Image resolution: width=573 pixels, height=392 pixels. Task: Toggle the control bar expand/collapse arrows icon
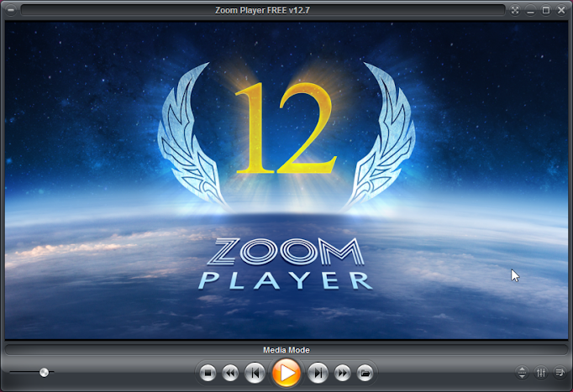point(522,373)
